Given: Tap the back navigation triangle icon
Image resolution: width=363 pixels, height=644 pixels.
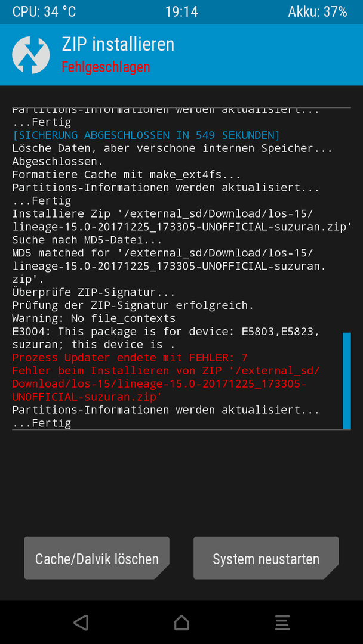Looking at the screenshot, I should [x=81, y=622].
